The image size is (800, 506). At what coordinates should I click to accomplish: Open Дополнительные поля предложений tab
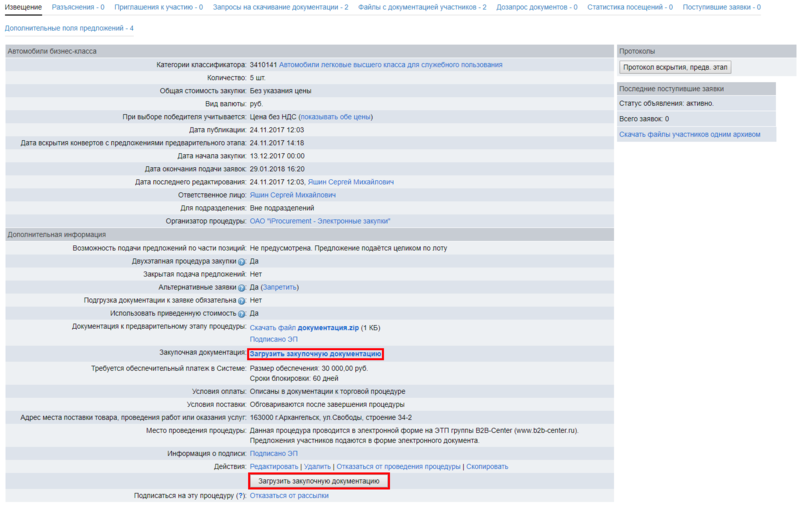point(69,28)
